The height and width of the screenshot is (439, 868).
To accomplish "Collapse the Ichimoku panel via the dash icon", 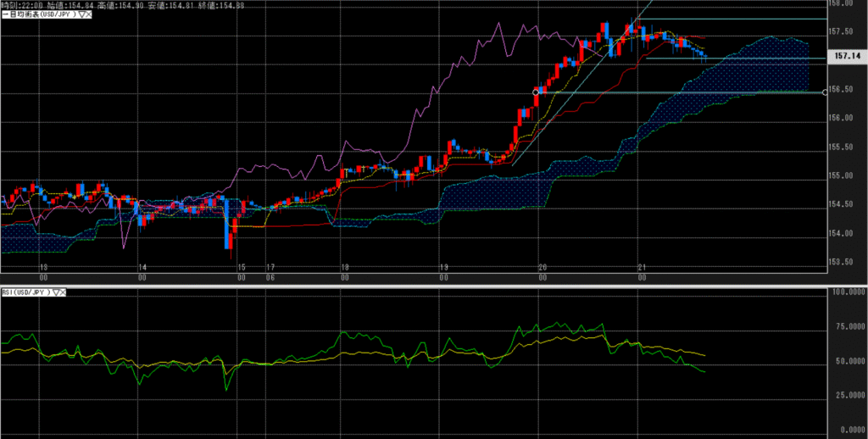I will (x=3, y=14).
